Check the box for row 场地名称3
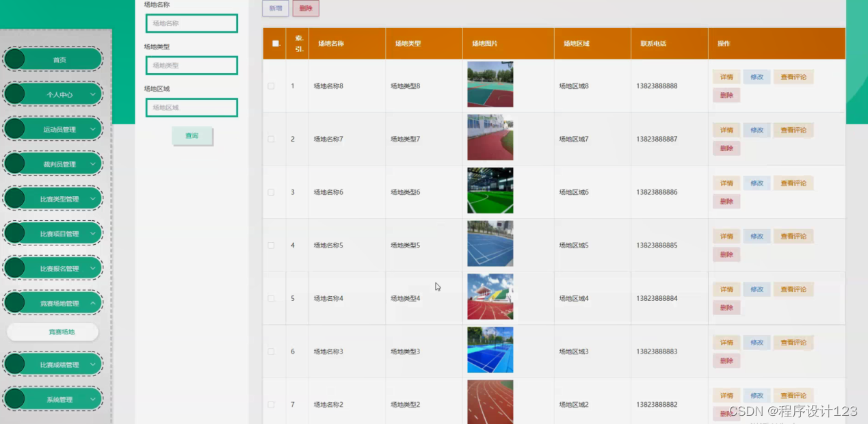 coord(271,352)
